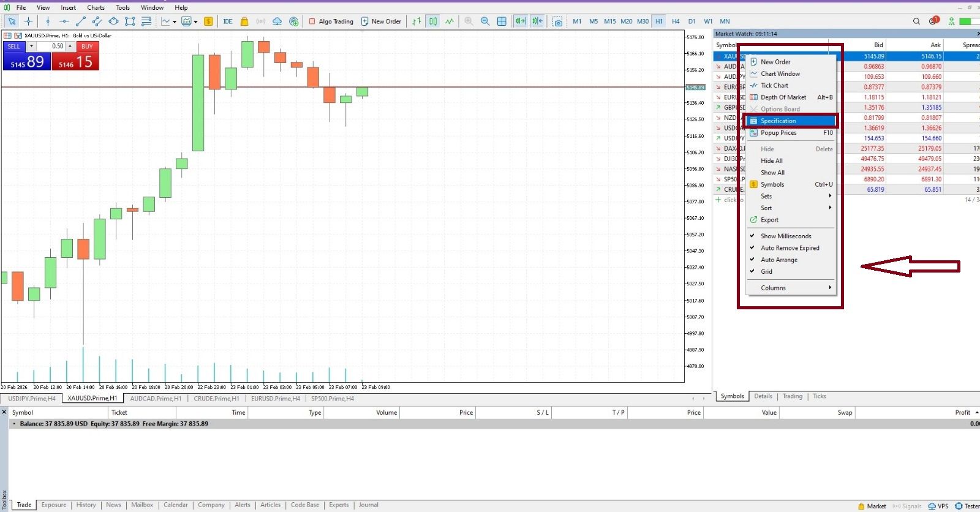Toggle Grid option in context menu
The width and height of the screenshot is (980, 512).
coord(767,272)
